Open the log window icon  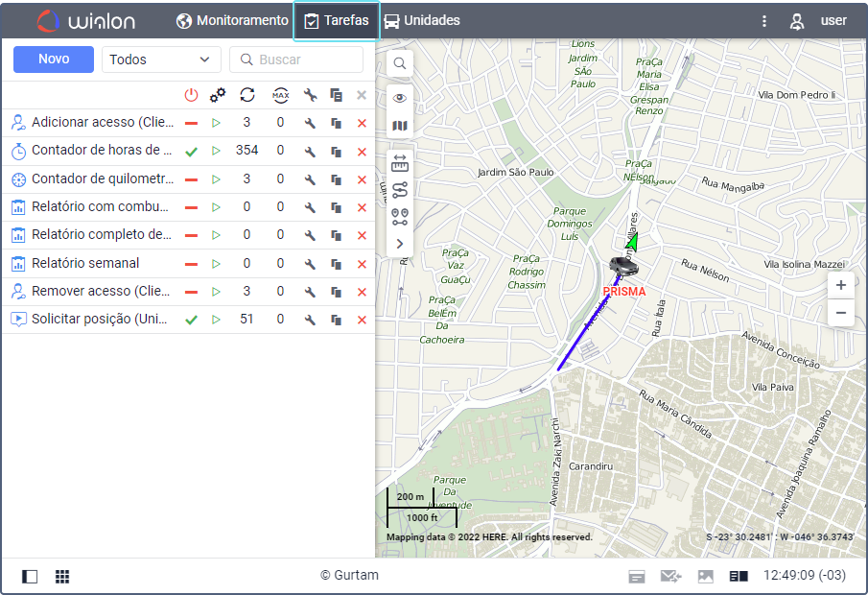pos(637,577)
